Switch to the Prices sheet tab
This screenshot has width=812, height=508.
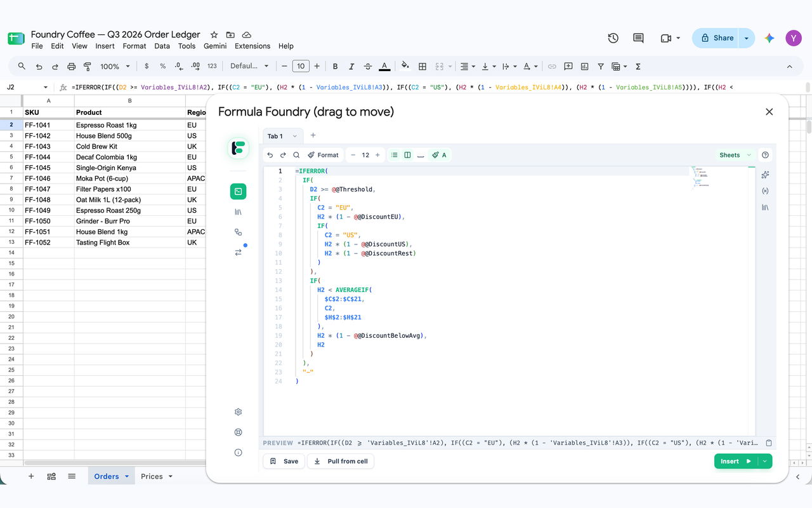[152, 476]
